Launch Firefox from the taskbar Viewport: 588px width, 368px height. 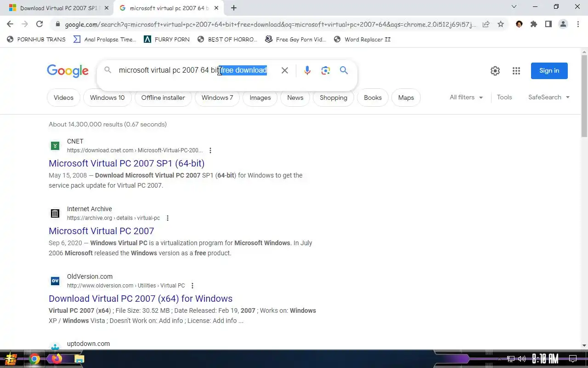(57, 359)
